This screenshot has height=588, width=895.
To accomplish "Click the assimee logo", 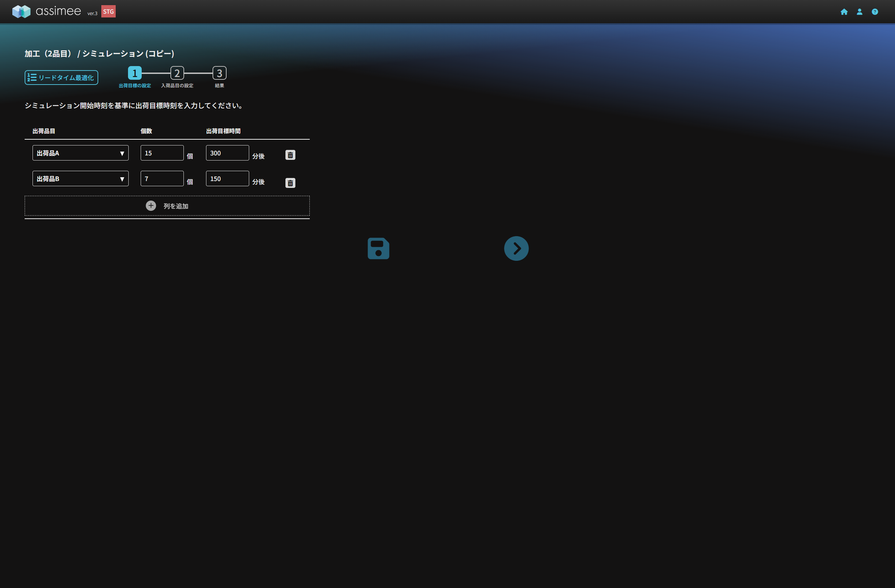I will (x=46, y=11).
